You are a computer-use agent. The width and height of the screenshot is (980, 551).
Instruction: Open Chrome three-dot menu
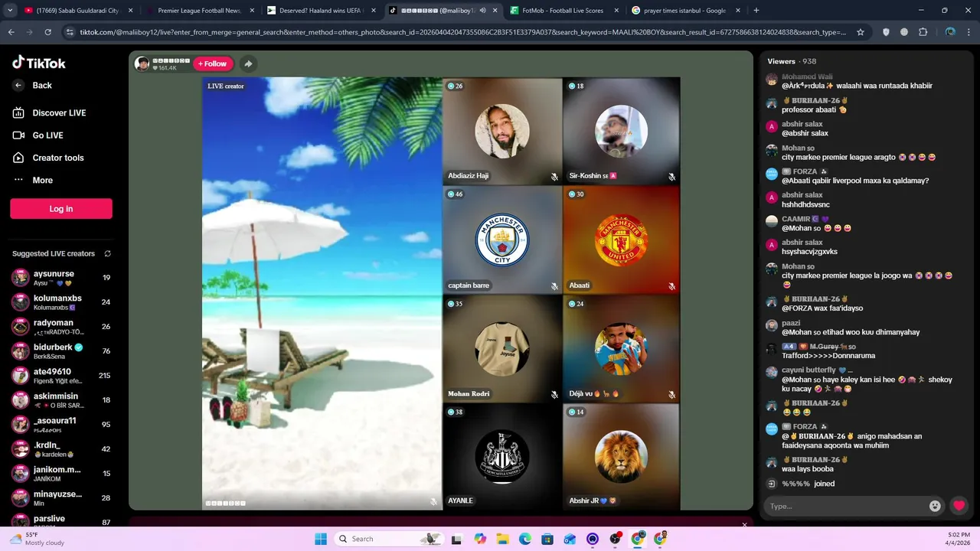[969, 32]
